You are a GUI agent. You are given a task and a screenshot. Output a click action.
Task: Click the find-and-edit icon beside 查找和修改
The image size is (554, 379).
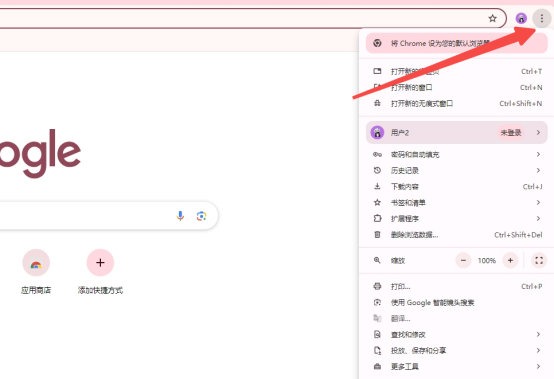pos(377,334)
